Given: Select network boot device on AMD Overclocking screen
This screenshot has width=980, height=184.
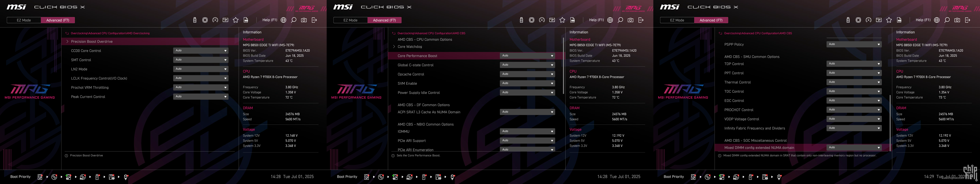Looking at the screenshot, I should (126, 177).
